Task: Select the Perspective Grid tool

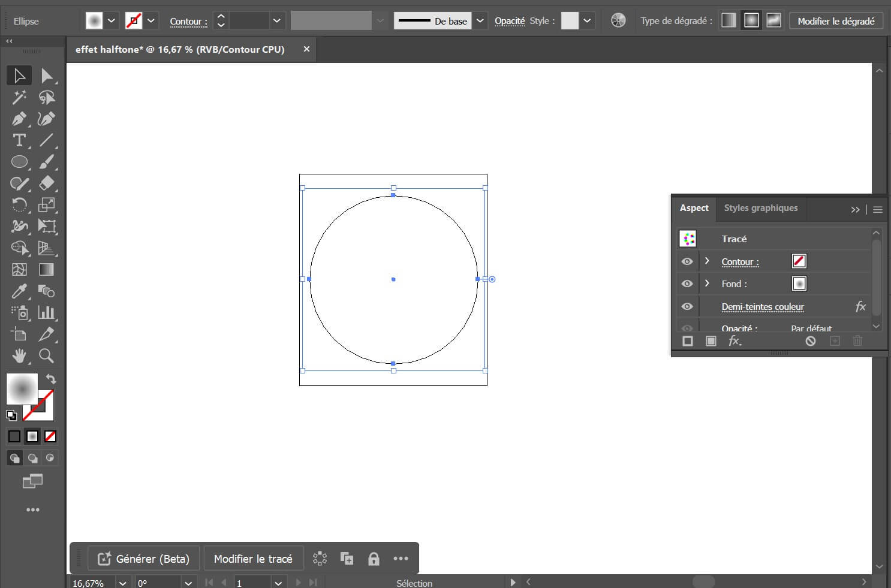Action: [x=47, y=248]
